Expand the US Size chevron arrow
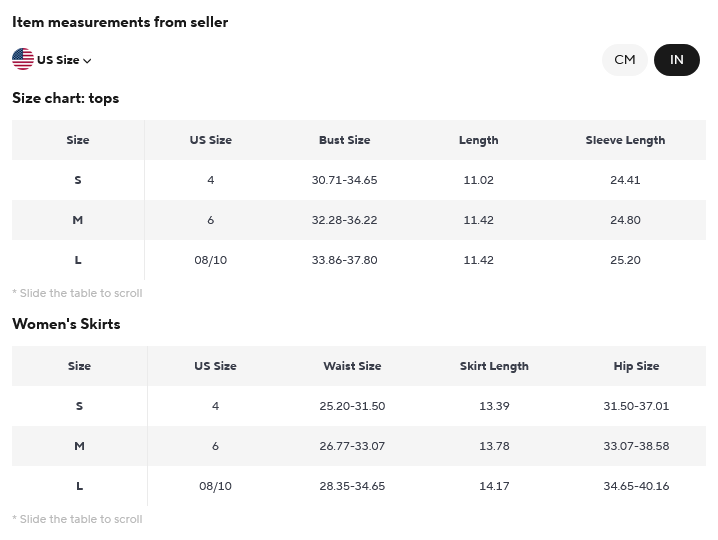718x540 pixels. pyautogui.click(x=87, y=60)
